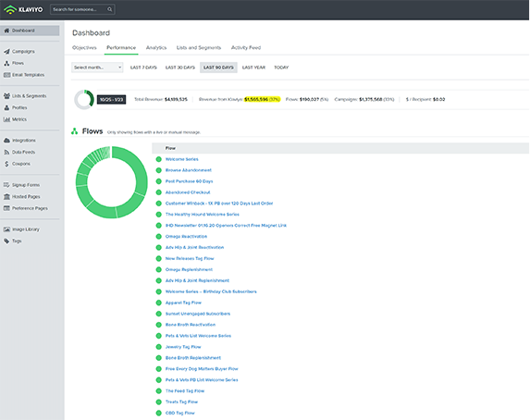Screen dimensions: 530x420
Task: Click the green status dot for Jewelry Tag Flow
Action: pyautogui.click(x=158, y=347)
